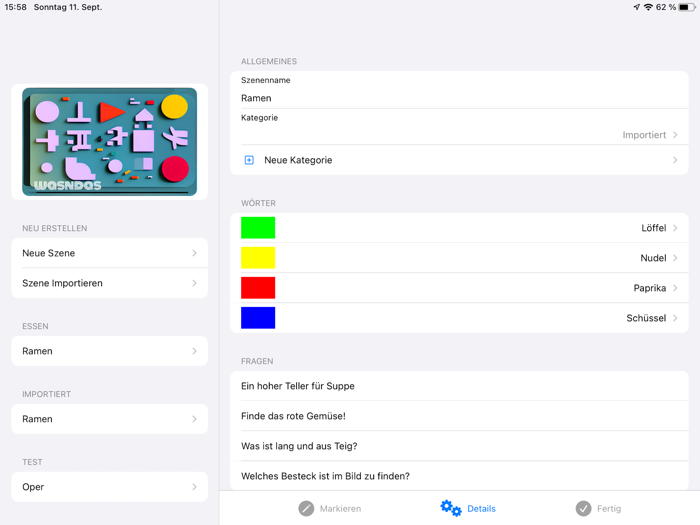
Task: Switch to the Markieren tab
Action: point(330,508)
